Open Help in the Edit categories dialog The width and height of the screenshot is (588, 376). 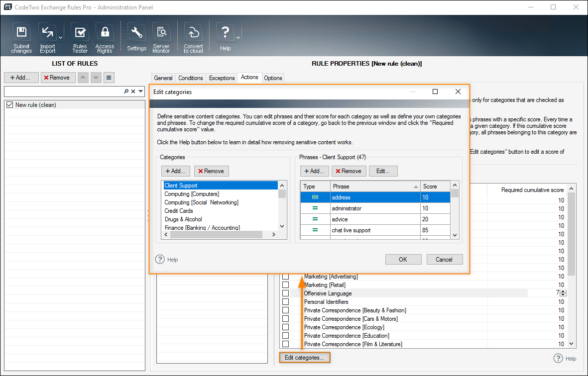coord(167,260)
